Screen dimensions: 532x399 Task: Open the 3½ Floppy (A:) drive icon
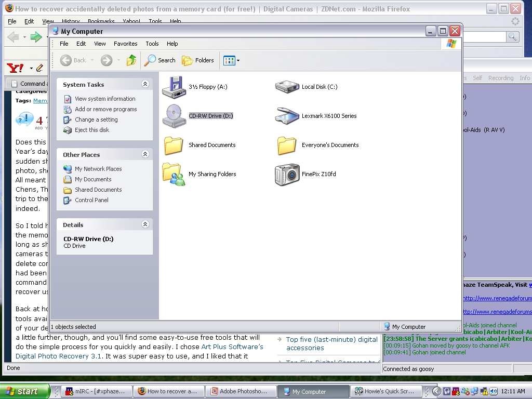coord(174,87)
